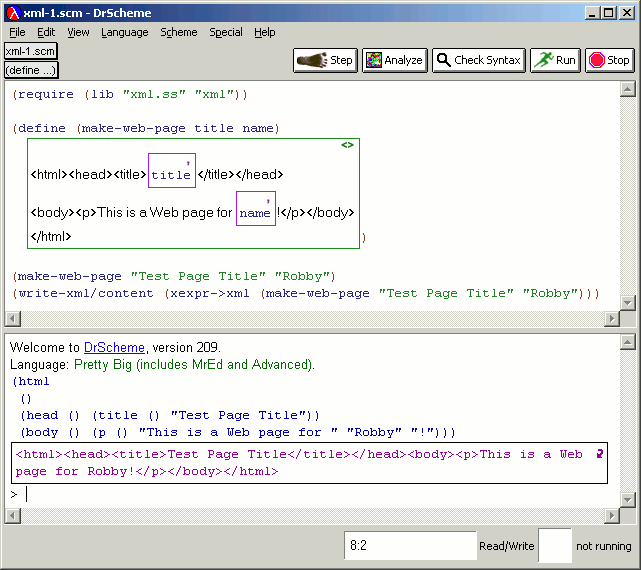Minimize the DrScheme window
641x570 pixels.
(592, 13)
